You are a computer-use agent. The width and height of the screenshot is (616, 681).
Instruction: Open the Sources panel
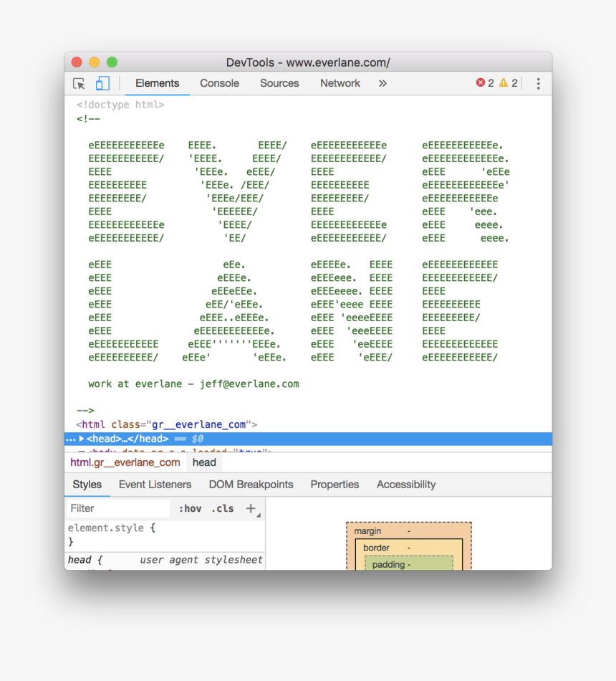279,83
